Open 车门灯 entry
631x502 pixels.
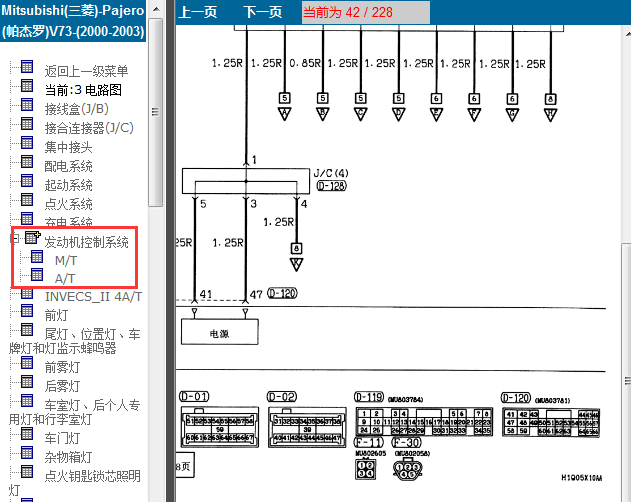coord(62,438)
